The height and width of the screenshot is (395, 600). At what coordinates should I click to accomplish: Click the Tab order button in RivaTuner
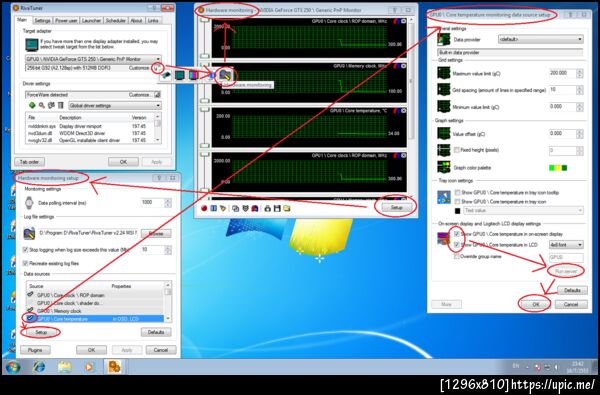click(29, 162)
